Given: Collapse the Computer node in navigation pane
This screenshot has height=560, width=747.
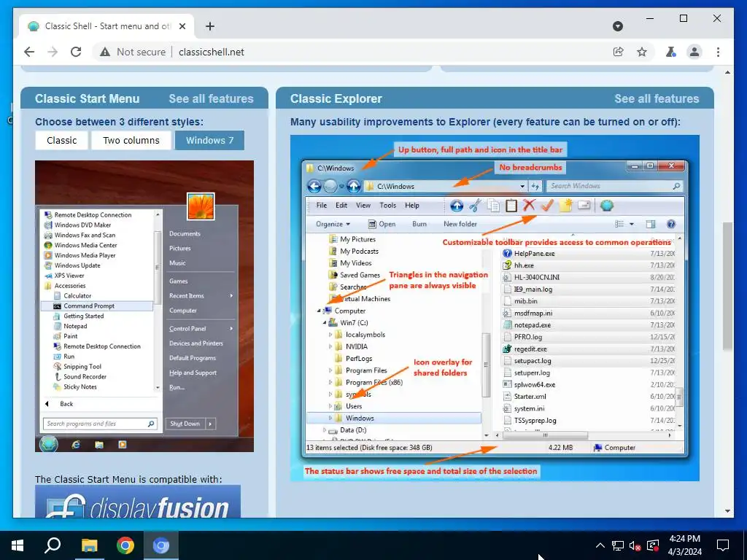Looking at the screenshot, I should 320,311.
